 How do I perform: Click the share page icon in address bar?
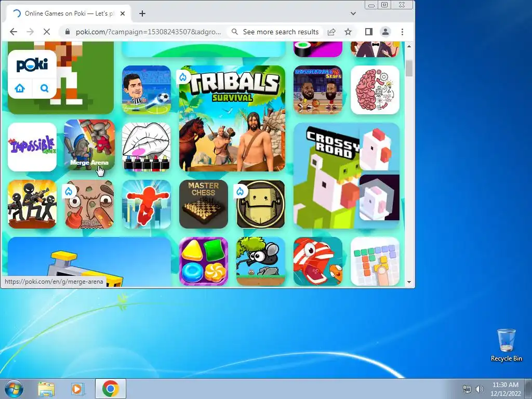tap(331, 32)
